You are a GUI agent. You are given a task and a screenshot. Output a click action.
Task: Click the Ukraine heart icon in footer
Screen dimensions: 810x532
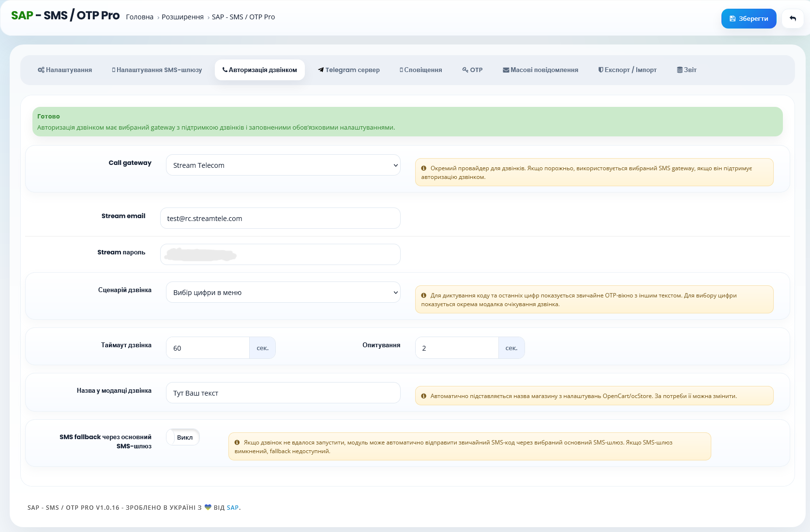[x=208, y=507]
